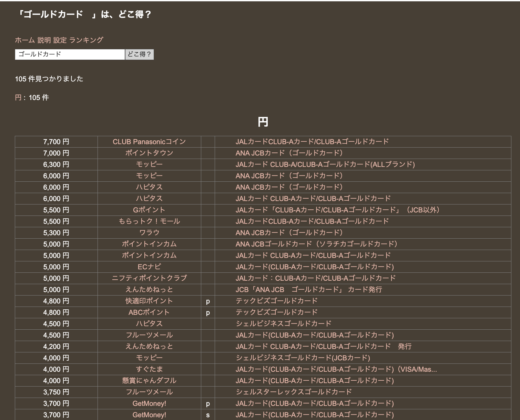Click the 懸賞にゃんダフル site link
This screenshot has width=520, height=420.
click(x=149, y=381)
